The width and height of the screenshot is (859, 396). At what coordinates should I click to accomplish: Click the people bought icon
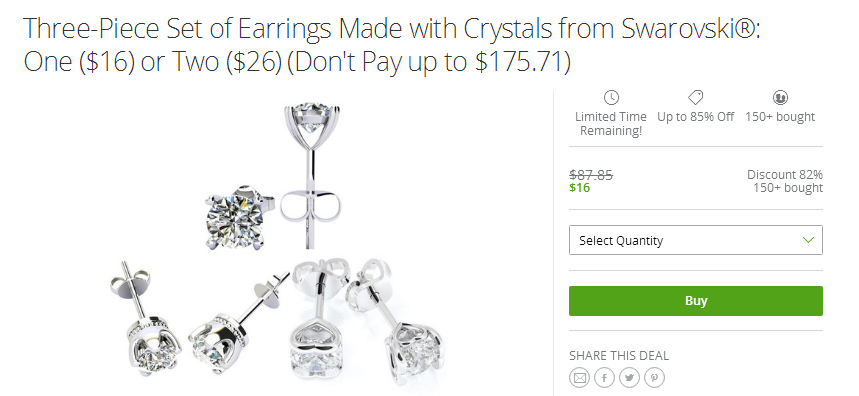(x=780, y=97)
